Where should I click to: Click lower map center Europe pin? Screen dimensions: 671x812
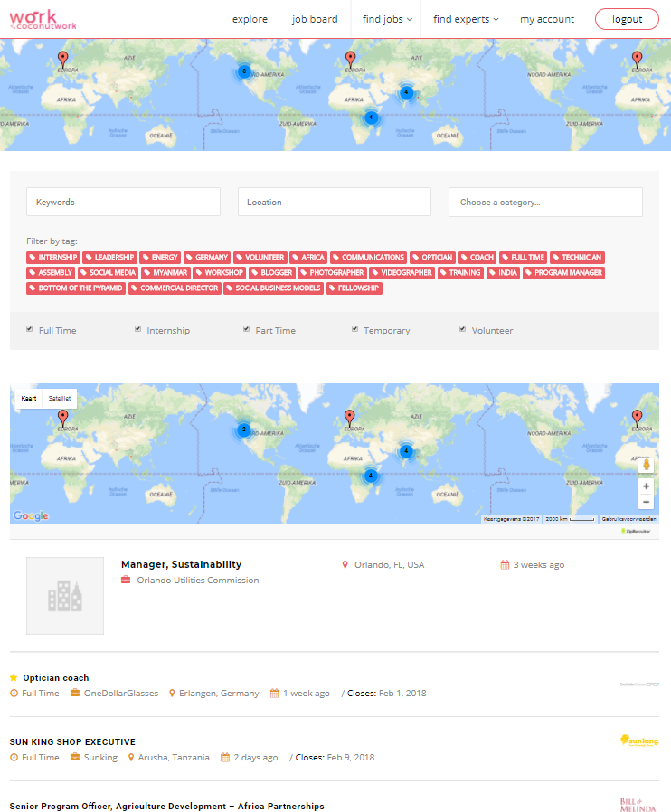coord(349,418)
